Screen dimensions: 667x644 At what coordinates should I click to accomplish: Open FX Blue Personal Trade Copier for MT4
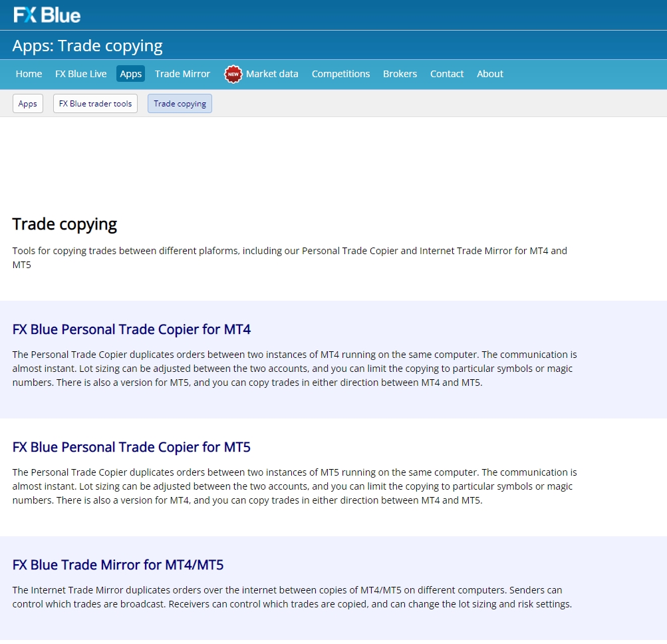132,329
